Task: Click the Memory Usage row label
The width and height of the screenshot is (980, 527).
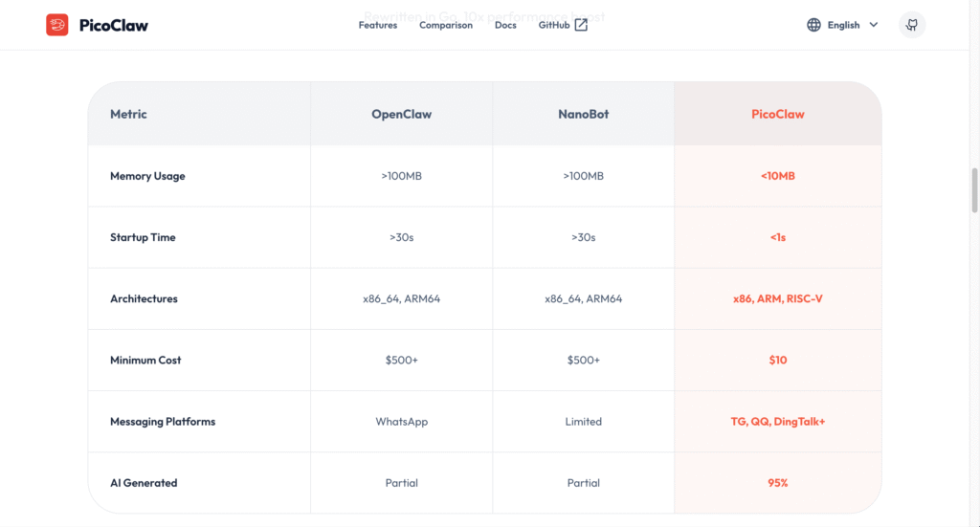Action: [x=147, y=176]
